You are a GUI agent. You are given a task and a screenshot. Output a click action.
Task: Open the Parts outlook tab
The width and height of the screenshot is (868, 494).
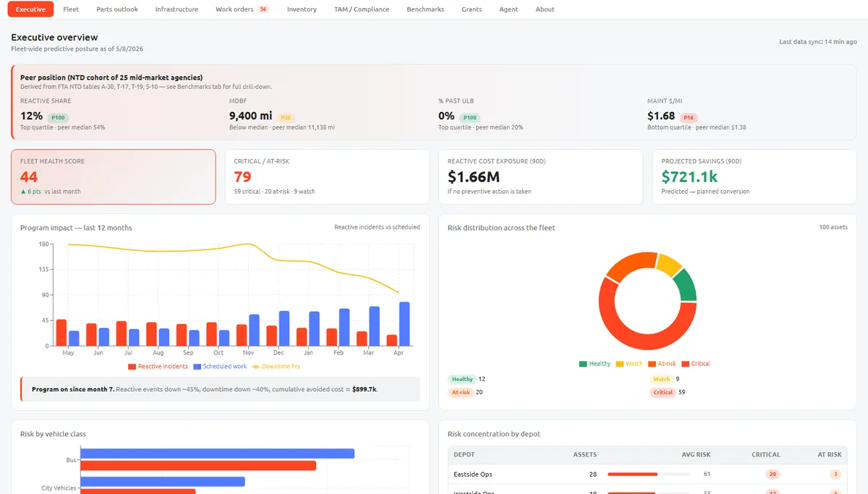117,9
